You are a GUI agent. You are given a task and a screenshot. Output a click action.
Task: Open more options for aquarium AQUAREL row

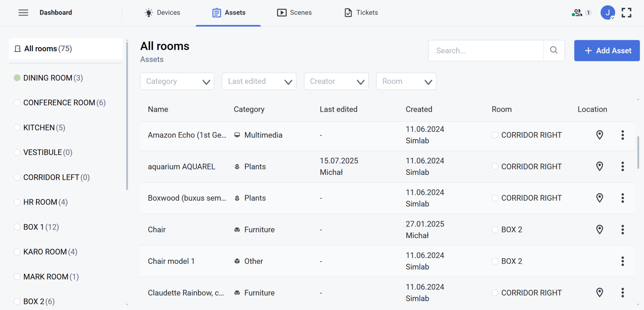point(623,166)
